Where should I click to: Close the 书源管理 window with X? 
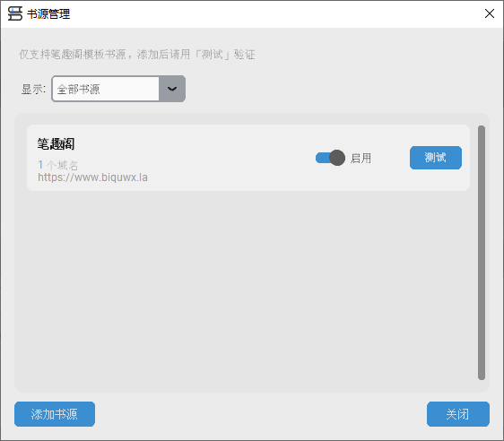click(490, 13)
